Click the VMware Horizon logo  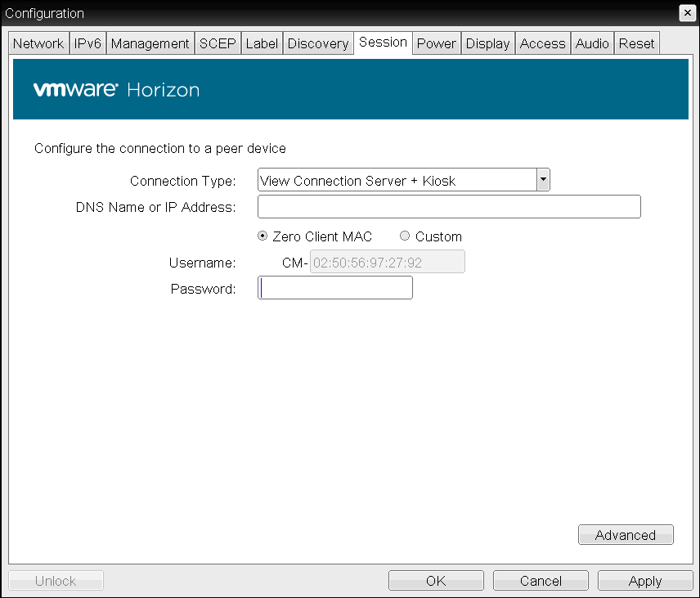tap(116, 90)
